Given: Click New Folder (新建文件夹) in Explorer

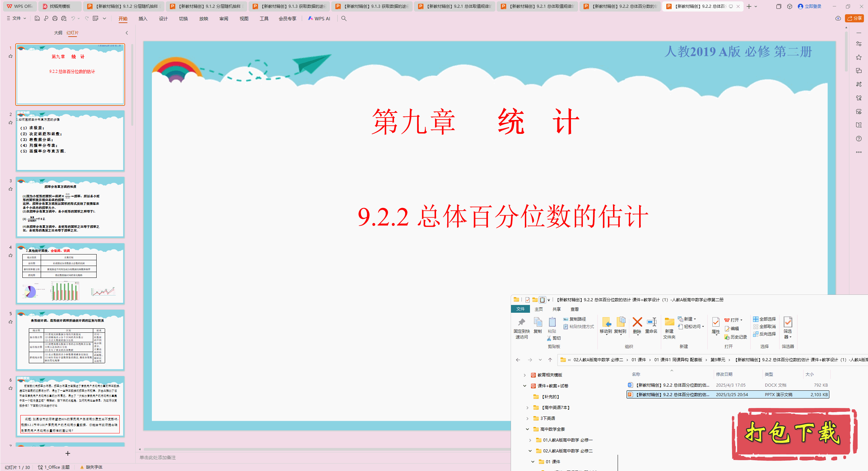Looking at the screenshot, I should click(669, 328).
